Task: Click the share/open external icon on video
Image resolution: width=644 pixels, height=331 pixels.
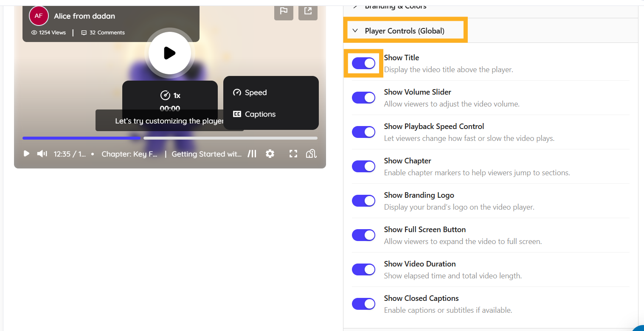Action: (x=308, y=11)
